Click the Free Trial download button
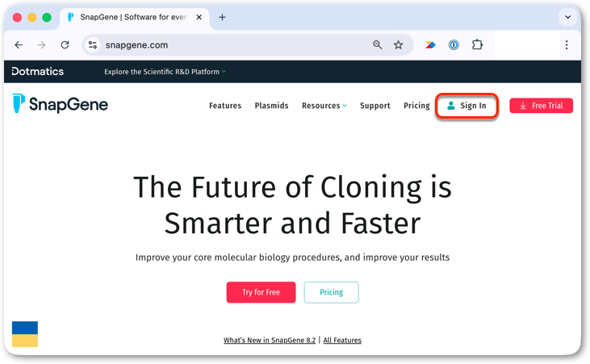The width and height of the screenshot is (590, 364). coord(541,106)
